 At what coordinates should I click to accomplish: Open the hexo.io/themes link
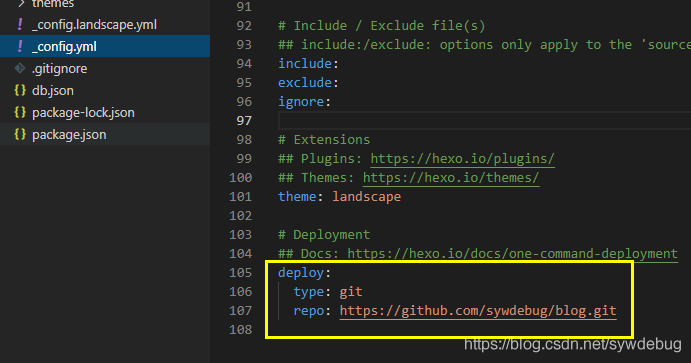(x=451, y=178)
